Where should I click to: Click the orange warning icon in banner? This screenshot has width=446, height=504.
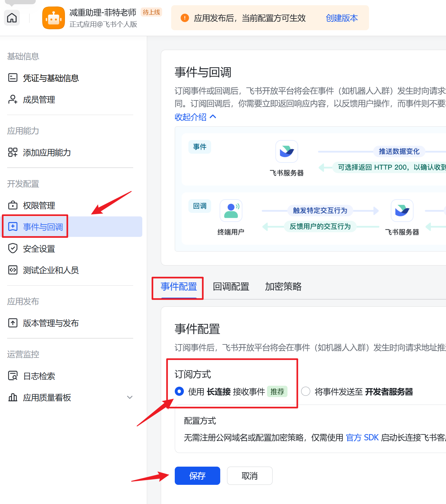click(x=185, y=18)
